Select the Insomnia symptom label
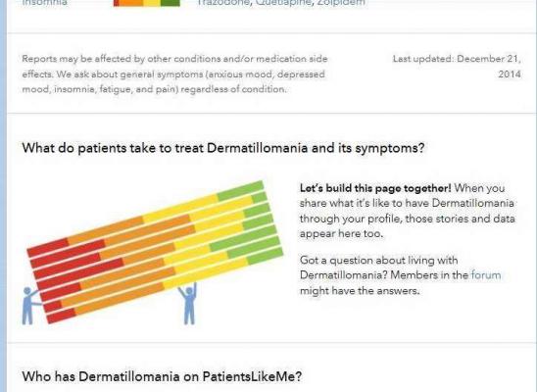Screen dimensions: 537x392 pyautogui.click(x=44, y=3)
